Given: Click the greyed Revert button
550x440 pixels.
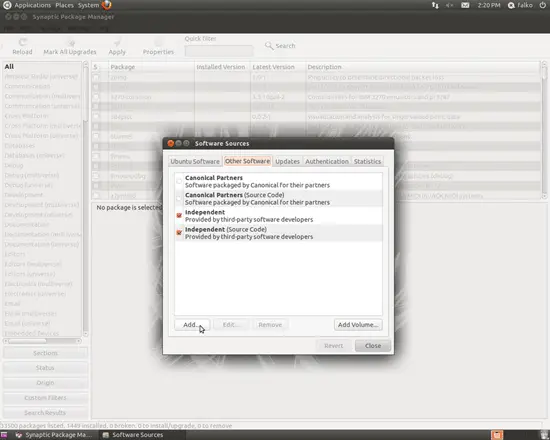Looking at the screenshot, I should click(334, 346).
